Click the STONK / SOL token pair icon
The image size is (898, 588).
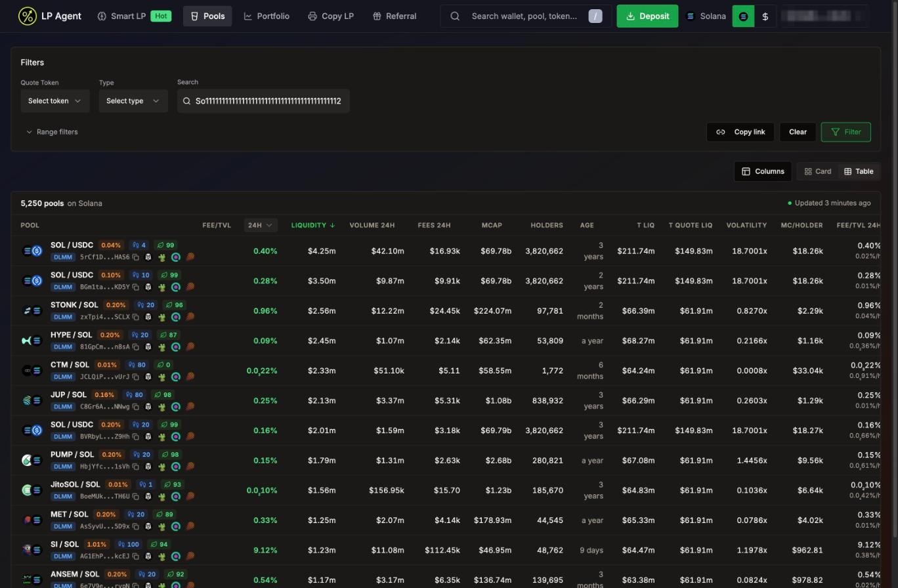(32, 310)
